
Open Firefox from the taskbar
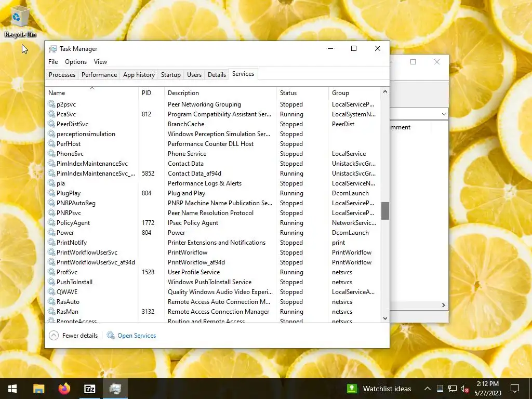(x=64, y=389)
